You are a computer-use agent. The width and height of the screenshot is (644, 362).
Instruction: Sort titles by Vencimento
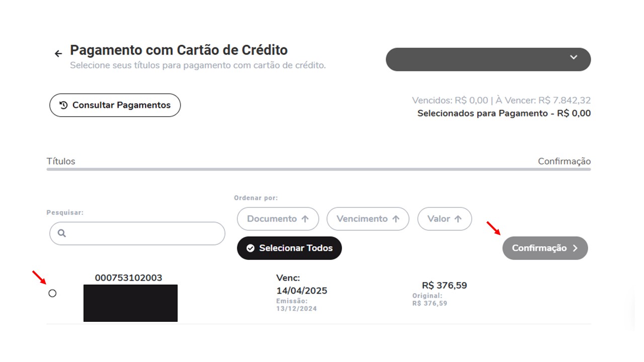(368, 219)
